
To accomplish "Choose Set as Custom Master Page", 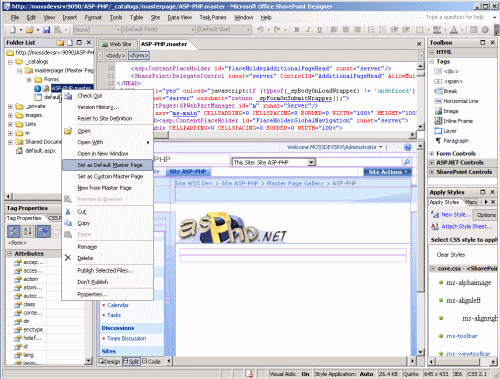I will (107, 176).
